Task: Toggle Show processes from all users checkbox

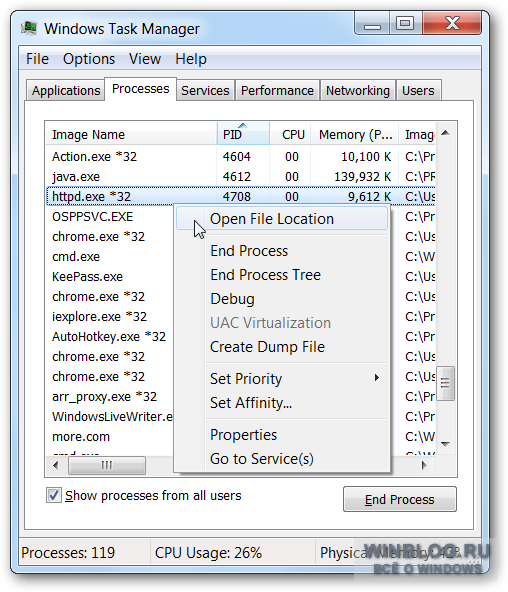Action: (x=53, y=495)
